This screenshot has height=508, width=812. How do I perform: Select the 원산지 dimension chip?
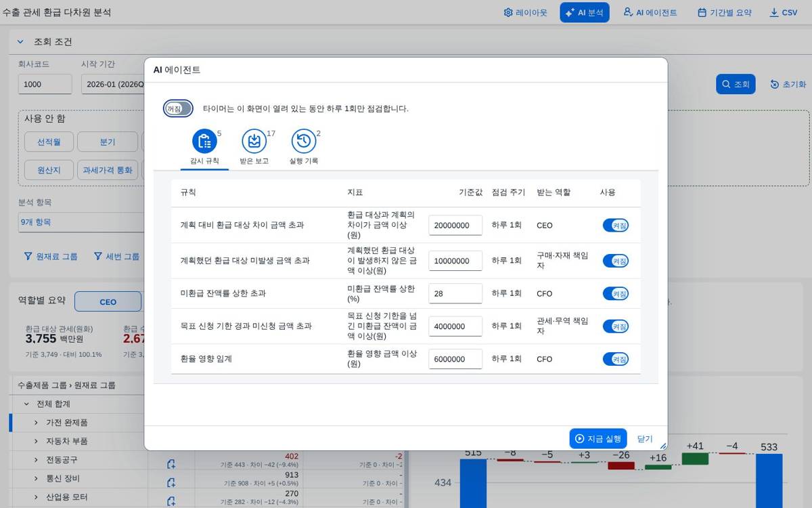click(x=49, y=169)
